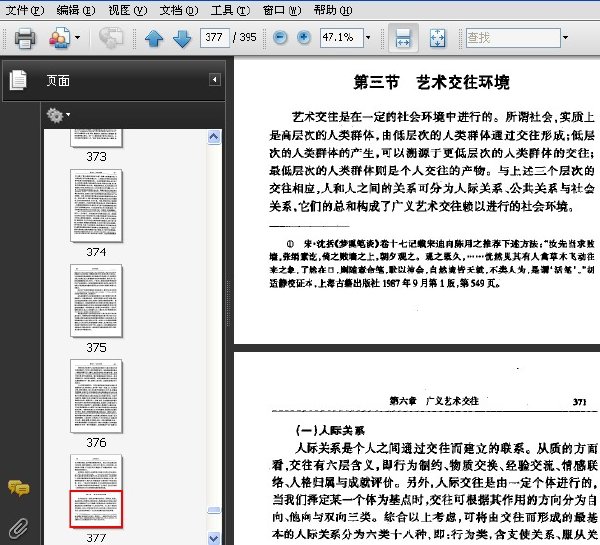Screen dimensions: 600x545
Task: Go to previous page with up arrow
Action: [154, 38]
